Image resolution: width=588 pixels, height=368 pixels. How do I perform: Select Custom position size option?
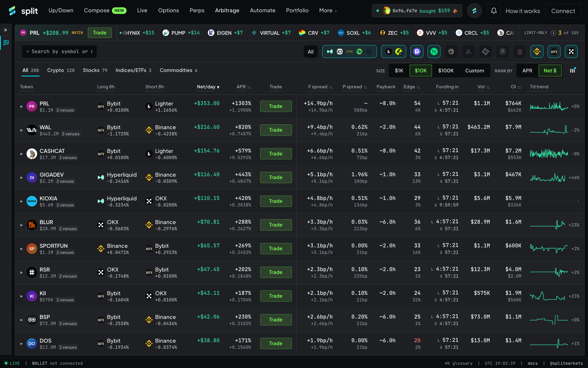[x=474, y=71]
